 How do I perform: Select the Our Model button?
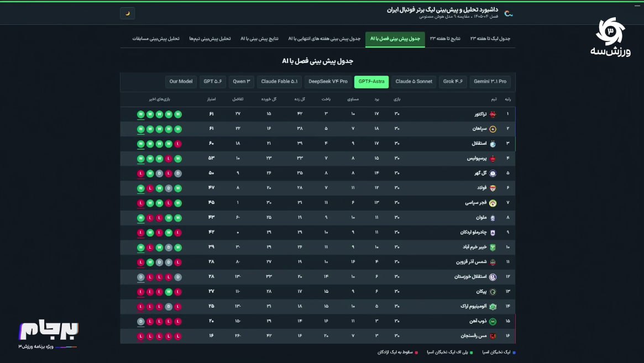pyautogui.click(x=181, y=82)
